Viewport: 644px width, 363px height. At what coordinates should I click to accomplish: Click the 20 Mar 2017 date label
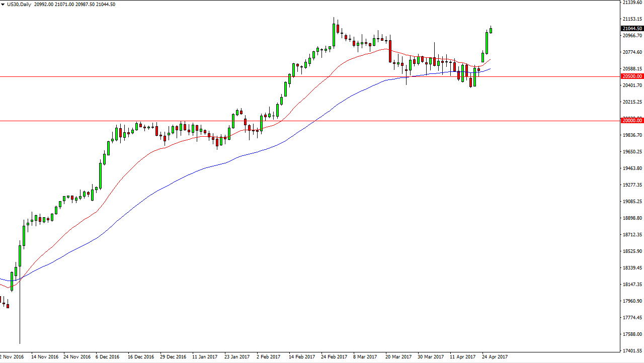398,357
